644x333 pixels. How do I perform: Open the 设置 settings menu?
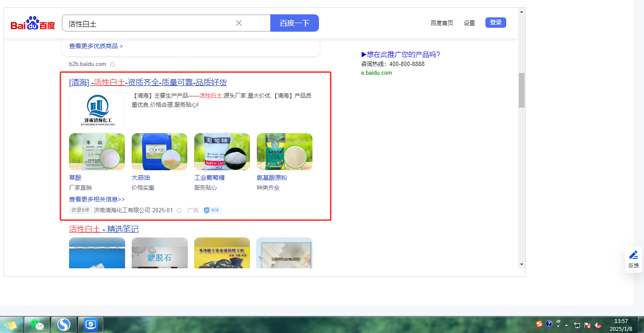point(469,23)
